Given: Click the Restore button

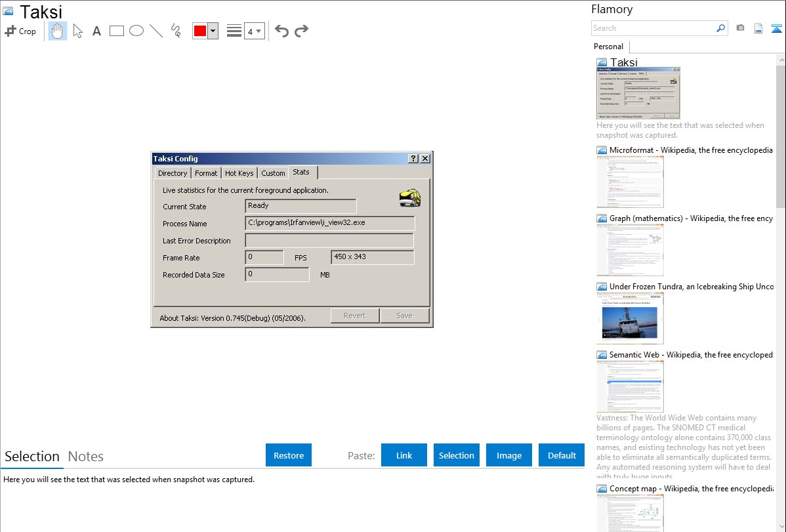Looking at the screenshot, I should [289, 455].
